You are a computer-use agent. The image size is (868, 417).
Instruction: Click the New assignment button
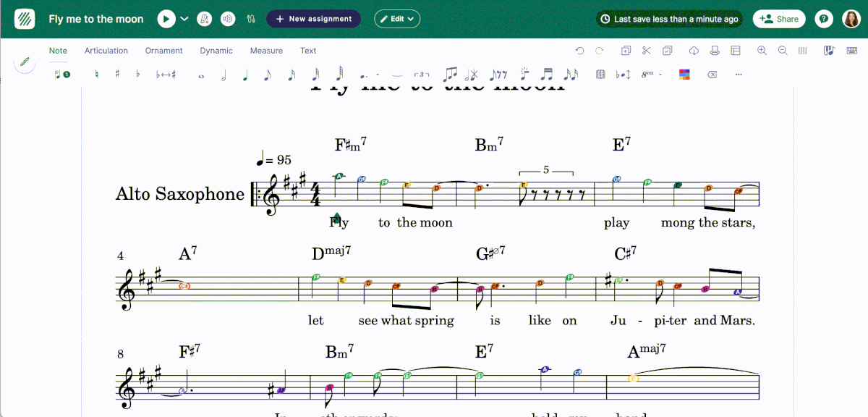click(x=314, y=19)
